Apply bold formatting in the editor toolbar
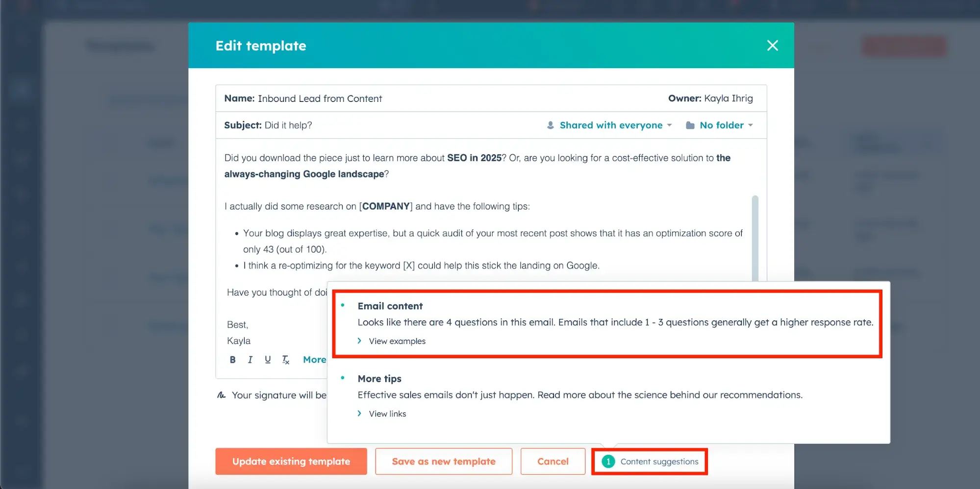Screen dimensions: 980x489 pos(232,360)
